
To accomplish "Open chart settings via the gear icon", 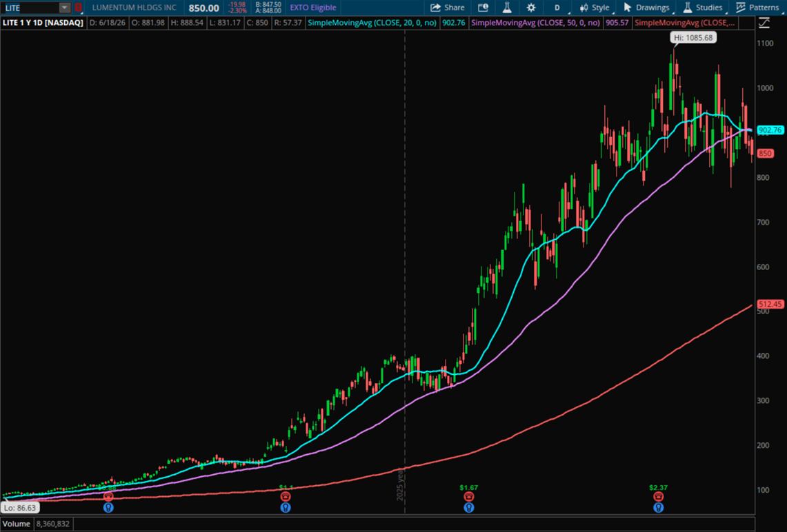I will (x=531, y=8).
